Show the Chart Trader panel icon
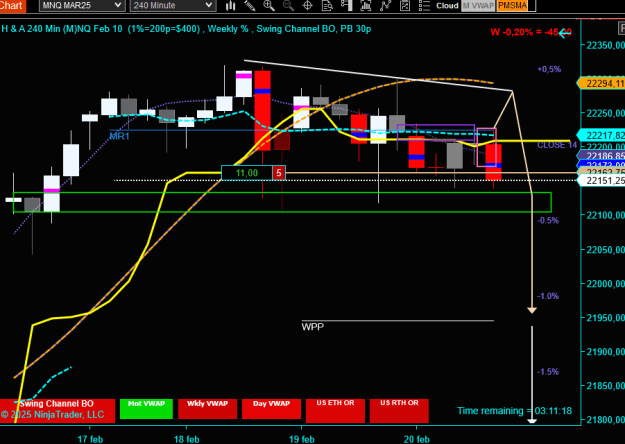Viewport: 625px width, 444px height. pos(347,5)
